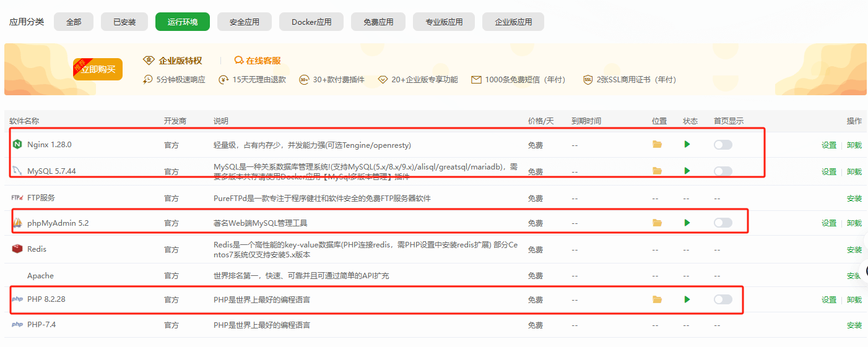Click the PHP 8.2.28 folder icon

point(657,299)
